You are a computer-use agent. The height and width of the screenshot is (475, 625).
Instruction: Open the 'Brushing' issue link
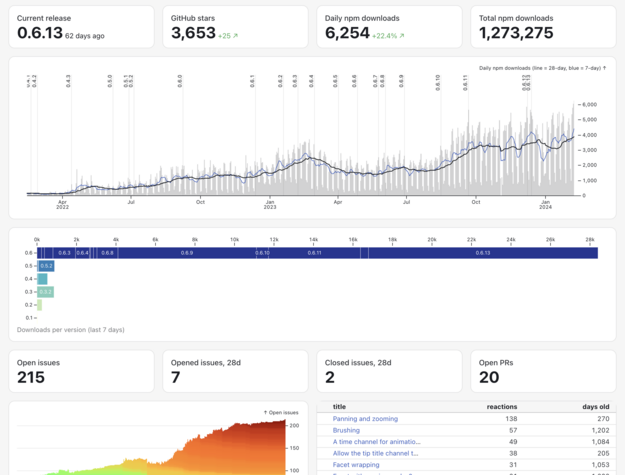point(346,430)
